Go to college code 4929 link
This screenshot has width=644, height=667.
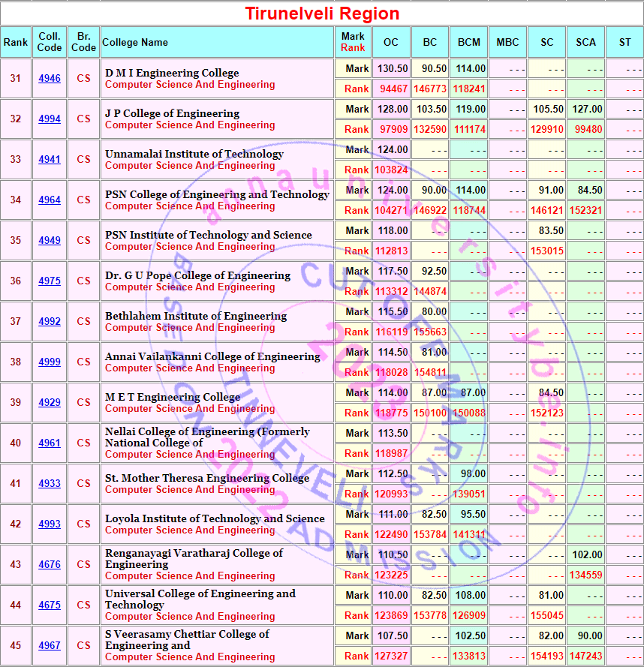click(50, 403)
